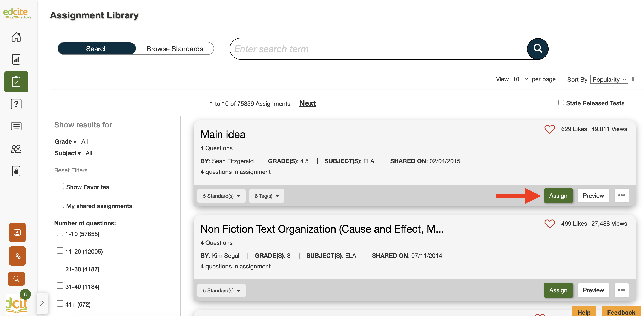This screenshot has height=316, width=644.
Task: Open the reports bar chart icon
Action: tap(16, 59)
